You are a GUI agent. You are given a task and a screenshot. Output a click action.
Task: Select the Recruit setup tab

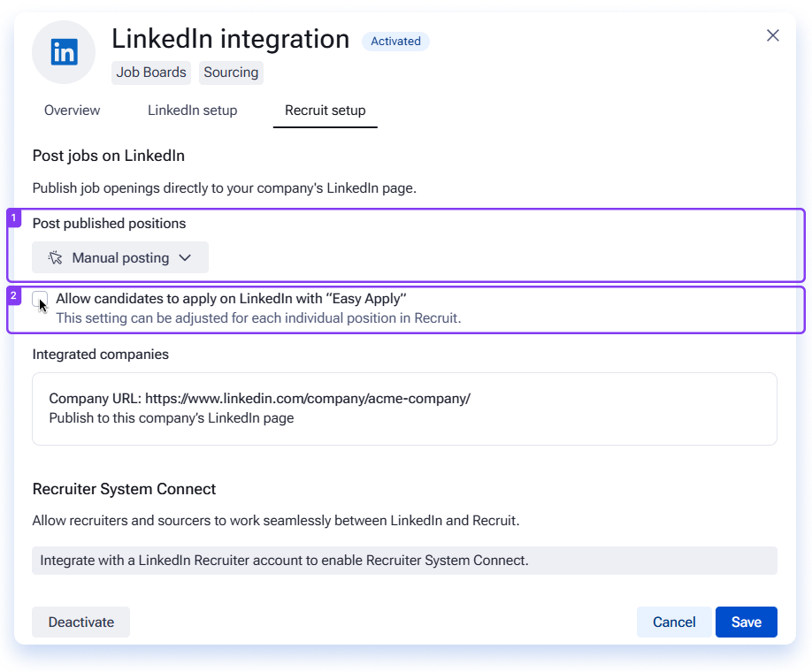pyautogui.click(x=326, y=111)
